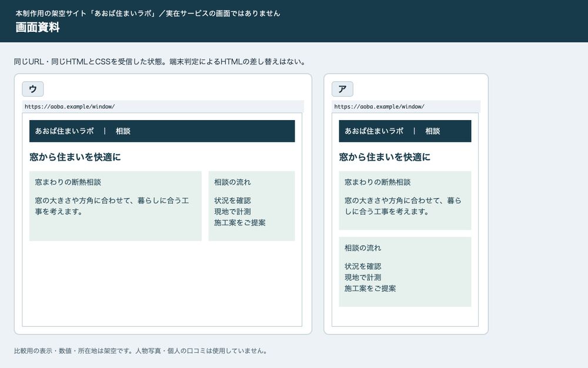588x368 pixels.
Task: Open 相談 nav item in panel ア
Action: coord(432,131)
